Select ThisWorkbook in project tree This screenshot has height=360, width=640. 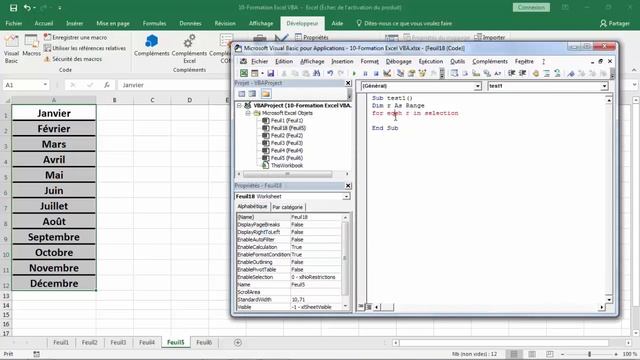287,165
